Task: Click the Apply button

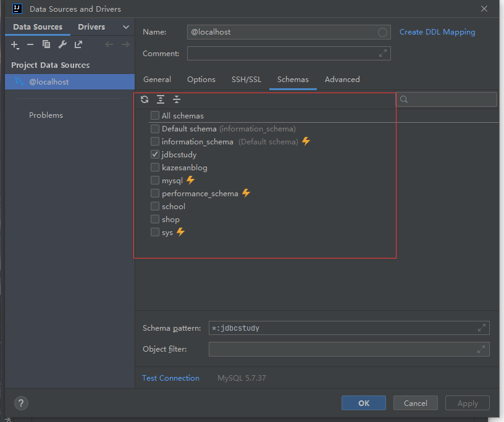Action: pyautogui.click(x=468, y=403)
